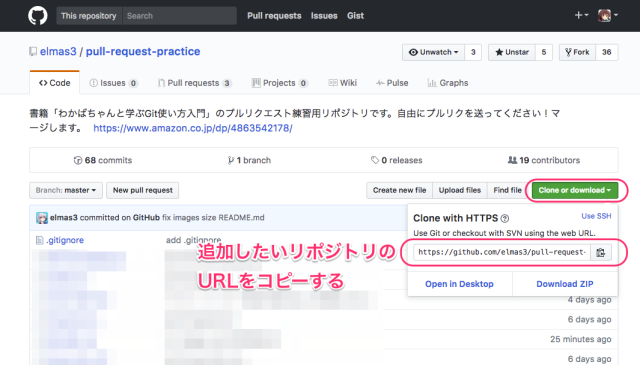The image size is (640, 365).
Task: Open the plus create-new menu
Action: (581, 16)
